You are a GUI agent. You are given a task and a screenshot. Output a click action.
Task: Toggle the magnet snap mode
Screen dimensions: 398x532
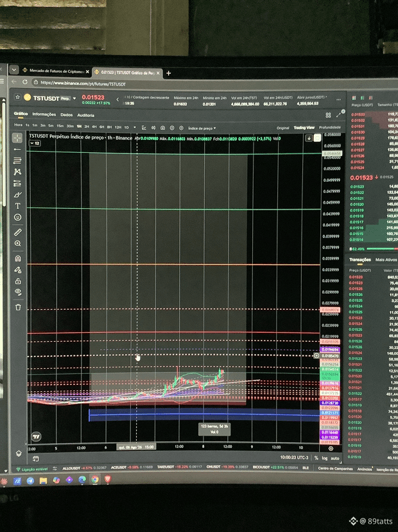18,258
